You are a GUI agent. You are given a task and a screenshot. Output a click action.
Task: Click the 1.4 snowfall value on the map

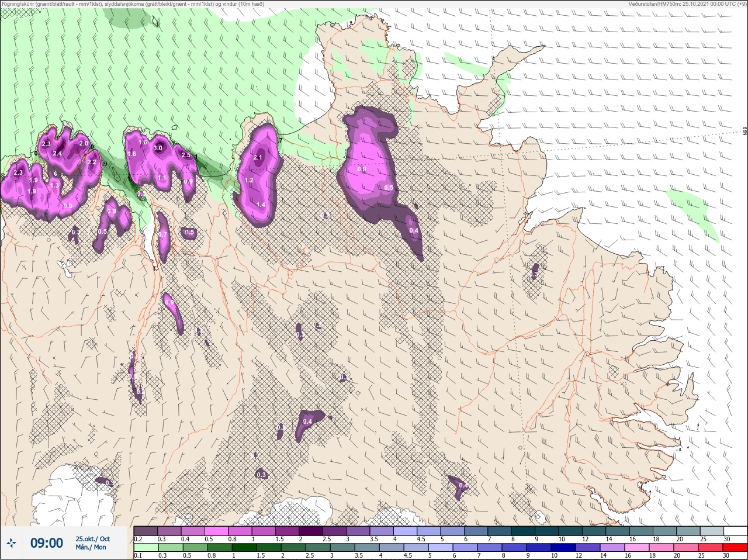click(261, 205)
